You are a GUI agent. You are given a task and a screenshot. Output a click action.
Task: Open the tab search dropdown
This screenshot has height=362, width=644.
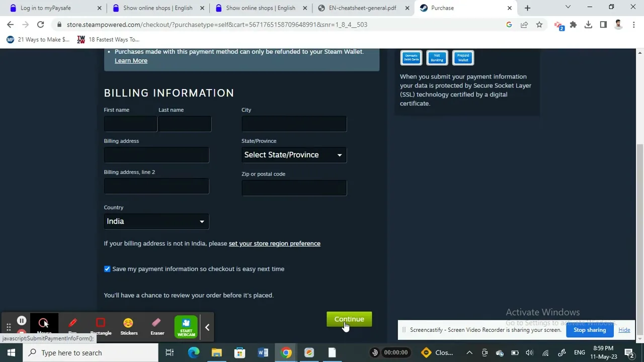(x=568, y=7)
